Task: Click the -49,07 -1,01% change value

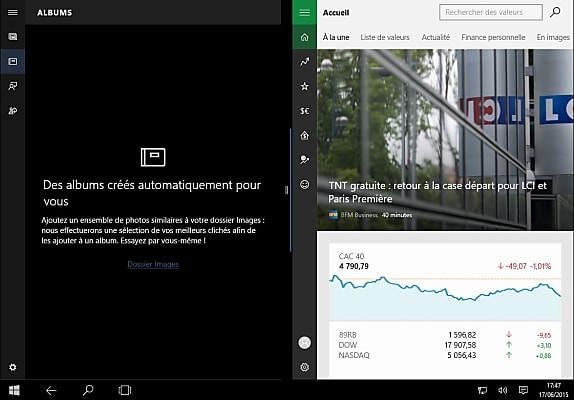Action: (x=524, y=266)
